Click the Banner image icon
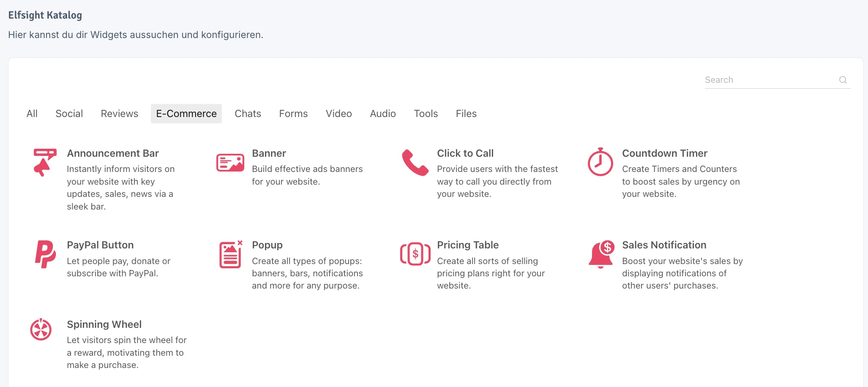 (230, 163)
